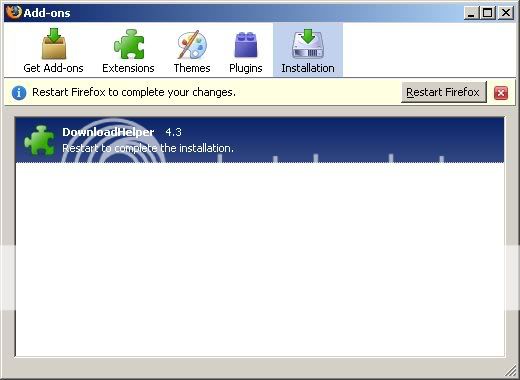Select the DownloadHelper entry puzzle piece icon
The width and height of the screenshot is (520, 380).
tap(39, 140)
